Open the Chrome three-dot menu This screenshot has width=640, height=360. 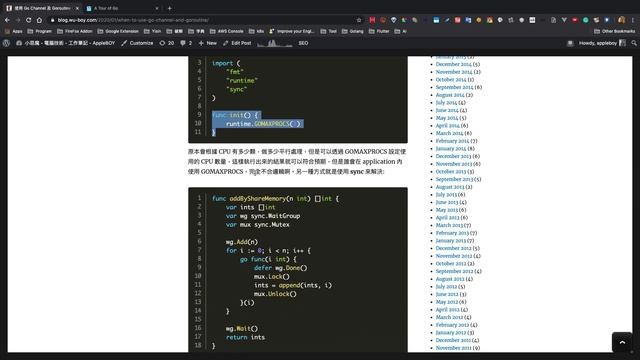[x=633, y=20]
